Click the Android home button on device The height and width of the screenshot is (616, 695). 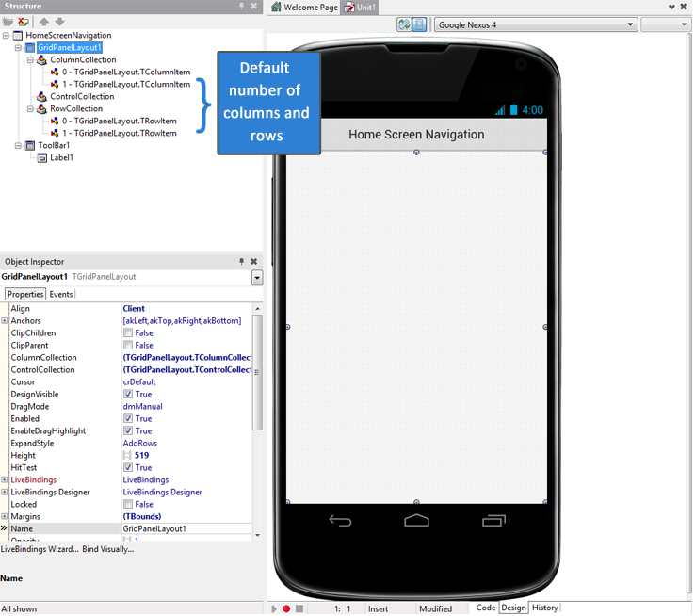coord(416,520)
